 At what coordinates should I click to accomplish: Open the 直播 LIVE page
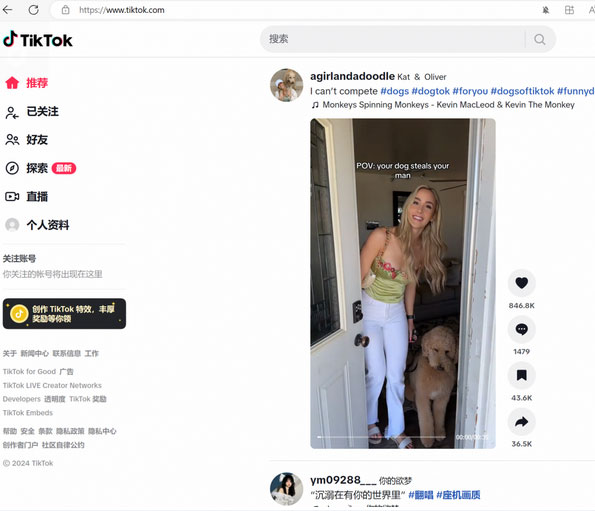[27, 197]
